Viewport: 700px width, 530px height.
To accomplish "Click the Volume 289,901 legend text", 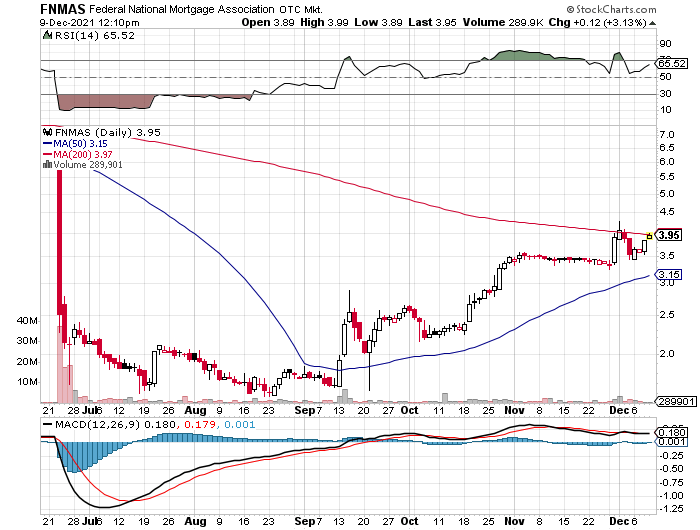I will pyautogui.click(x=88, y=165).
